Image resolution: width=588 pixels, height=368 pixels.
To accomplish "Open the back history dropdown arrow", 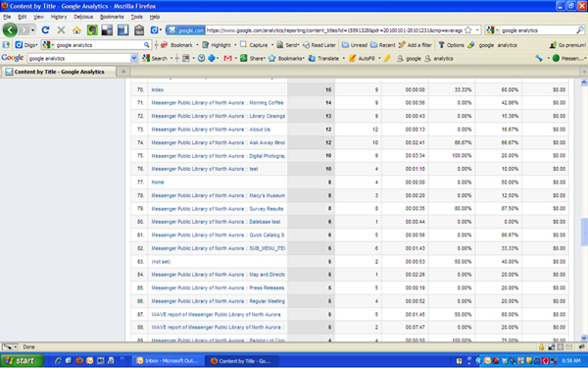I will pyautogui.click(x=33, y=30).
